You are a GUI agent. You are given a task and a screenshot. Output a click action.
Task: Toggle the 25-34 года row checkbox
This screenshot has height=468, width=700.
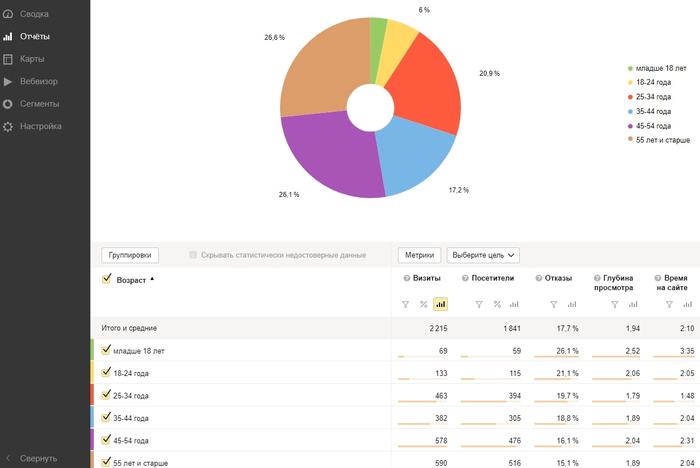pos(106,394)
